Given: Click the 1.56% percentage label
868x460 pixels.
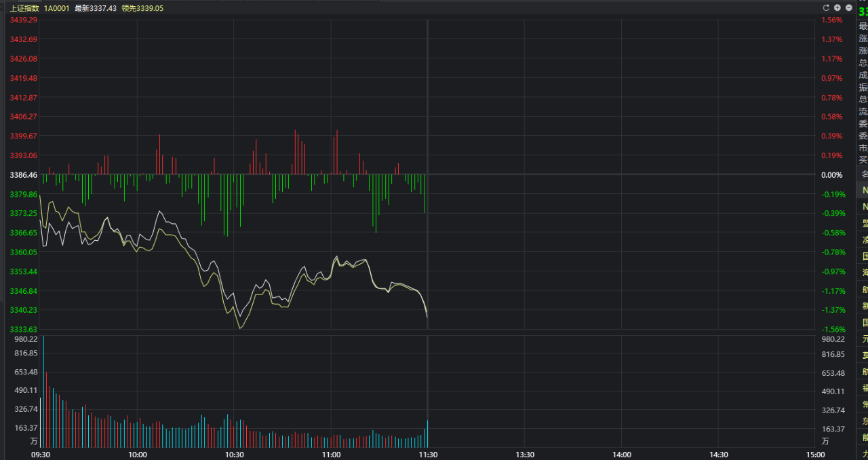Looking at the screenshot, I should tap(831, 20).
